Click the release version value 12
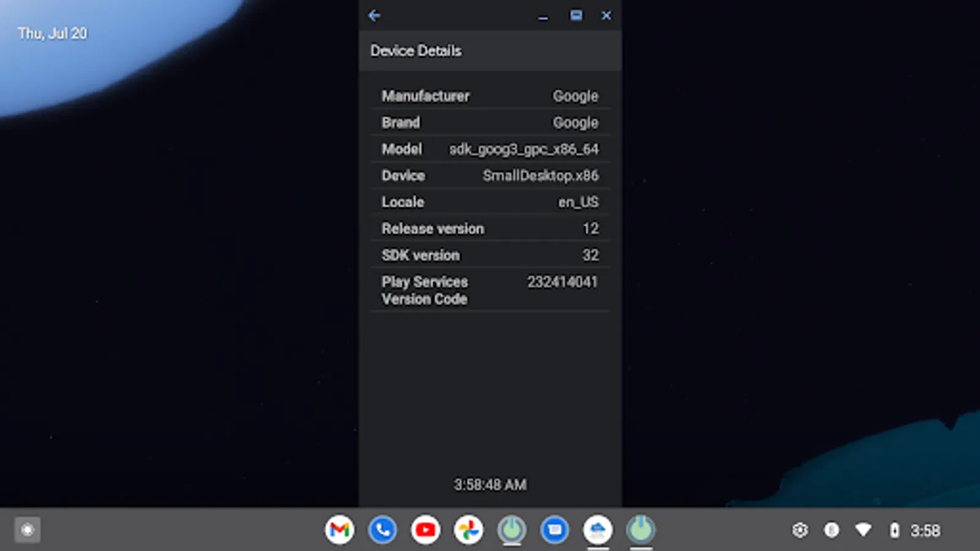980x551 pixels. [x=590, y=228]
